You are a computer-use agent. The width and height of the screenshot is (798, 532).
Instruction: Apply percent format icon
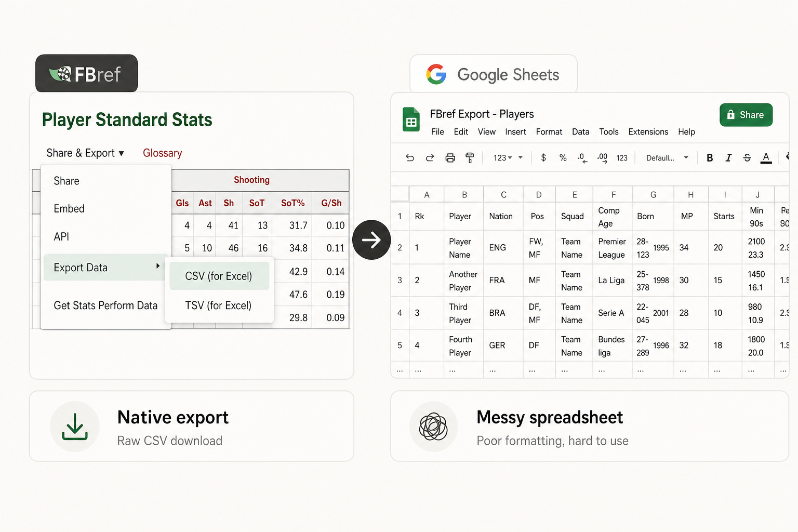coord(563,157)
